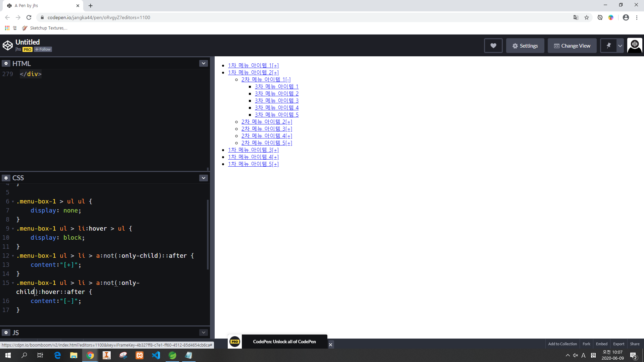Expand the HTML panel dropdown chevron
The height and width of the screenshot is (362, 644).
(x=203, y=63)
